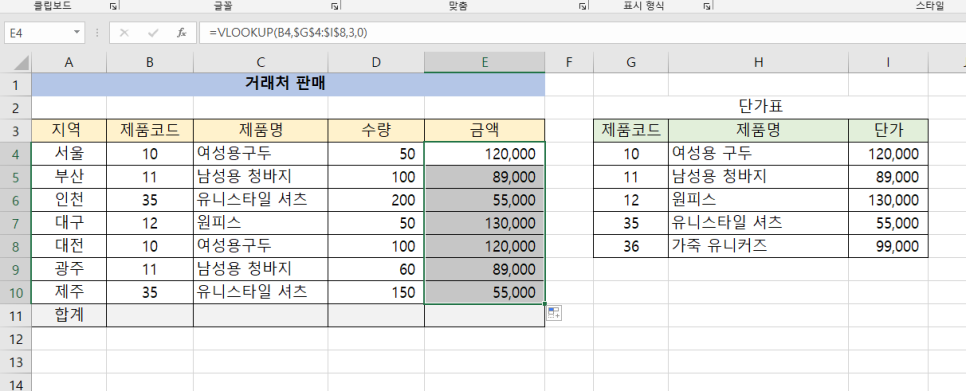Click the Enter checkmark formula bar icon
Viewport: 966px width, 391px height.
pos(152,33)
